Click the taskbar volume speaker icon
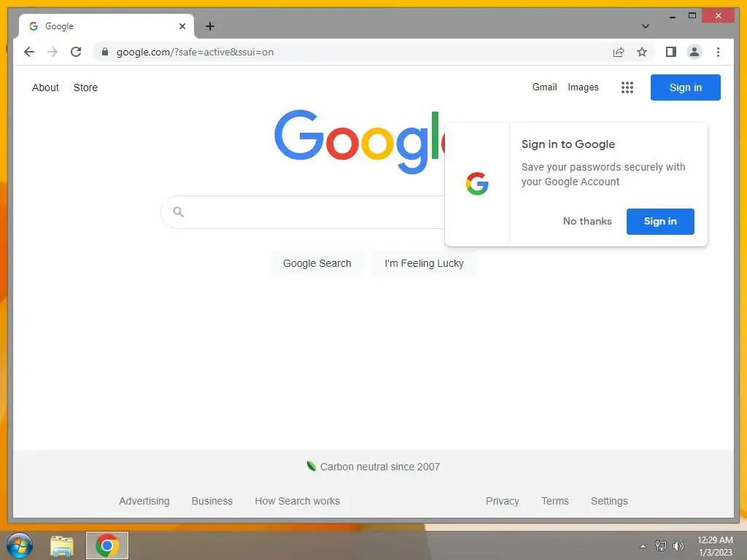 (x=678, y=545)
